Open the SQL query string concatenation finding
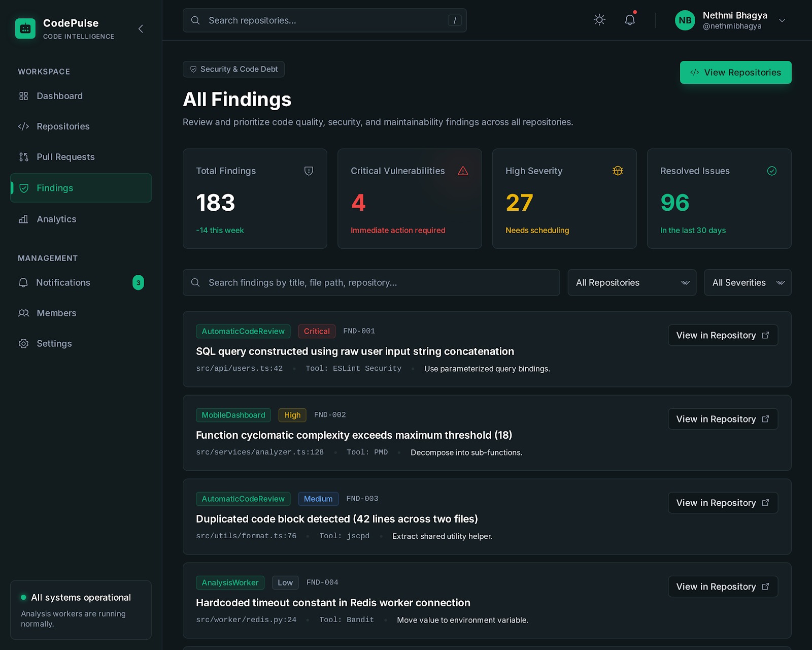This screenshot has height=650, width=812. [x=355, y=351]
